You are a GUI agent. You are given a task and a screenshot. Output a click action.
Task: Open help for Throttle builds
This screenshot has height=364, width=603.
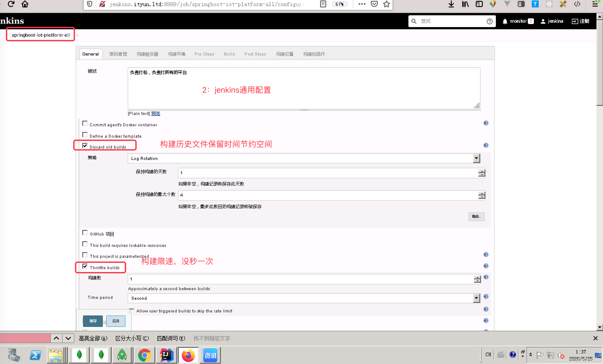coord(486,266)
